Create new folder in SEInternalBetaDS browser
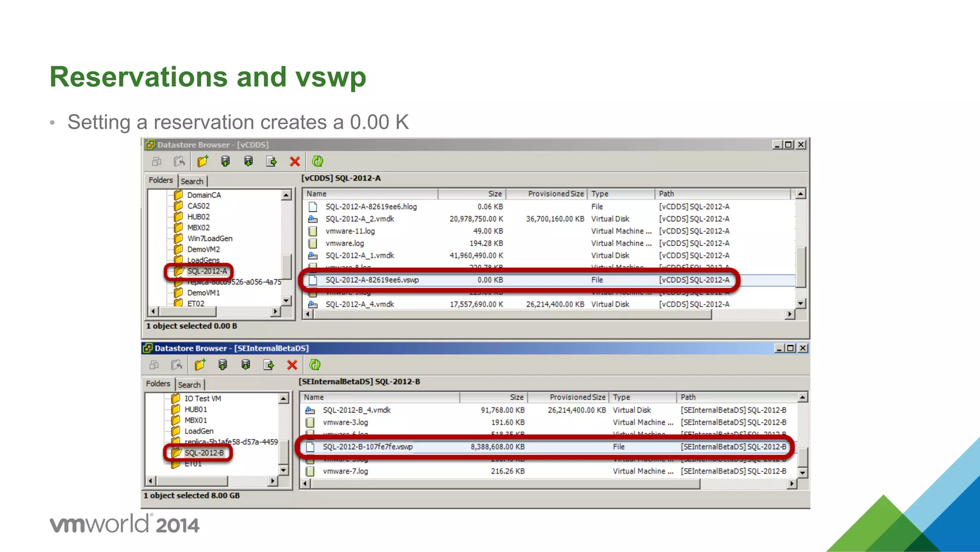Screen dimensions: 980x552 point(200,365)
